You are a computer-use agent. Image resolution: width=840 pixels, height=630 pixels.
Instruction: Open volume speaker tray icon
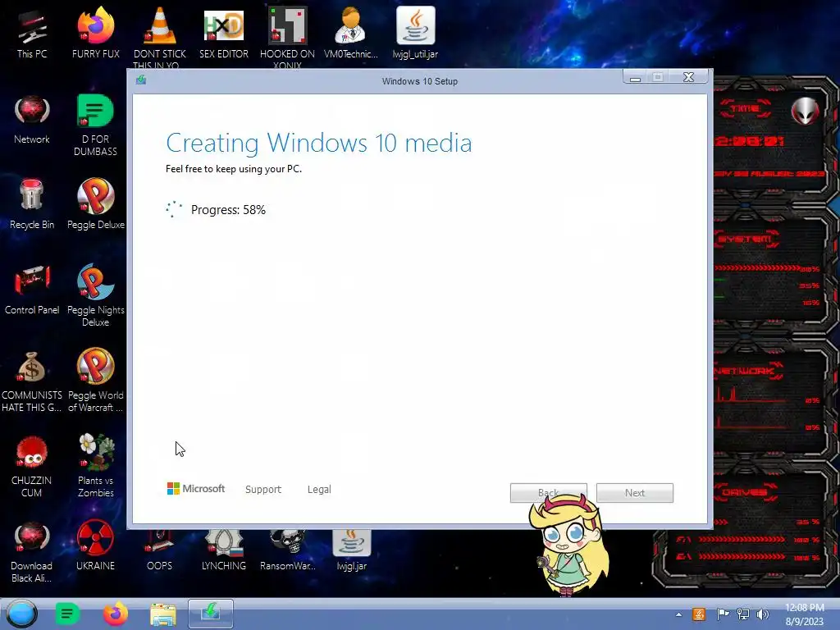pos(762,614)
